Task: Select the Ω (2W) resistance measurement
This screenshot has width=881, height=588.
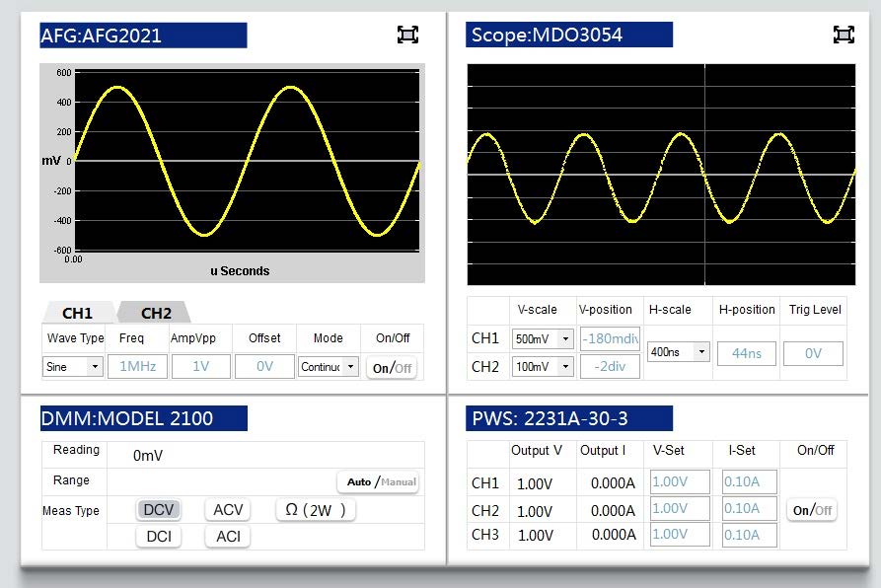Action: coord(316,510)
